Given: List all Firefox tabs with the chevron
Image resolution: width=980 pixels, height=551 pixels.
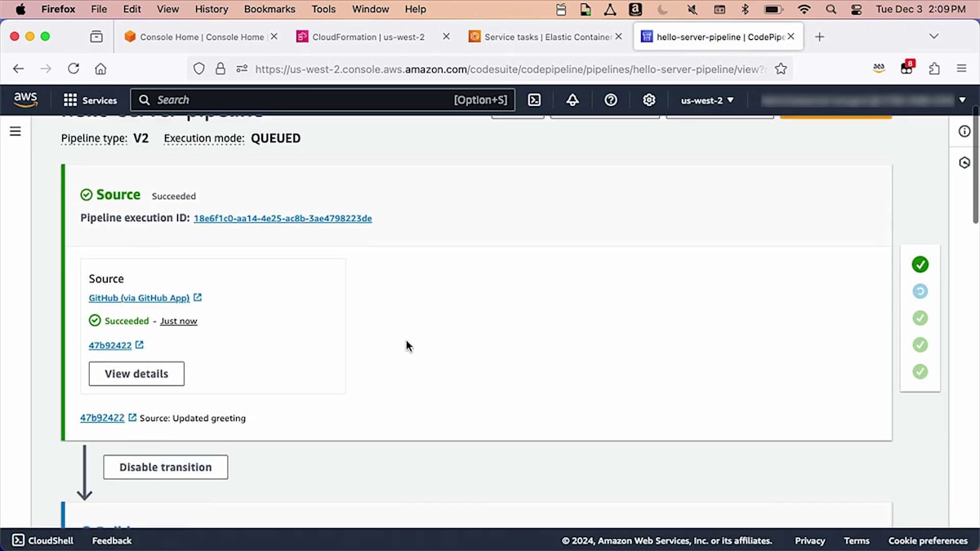Looking at the screenshot, I should coord(933,37).
